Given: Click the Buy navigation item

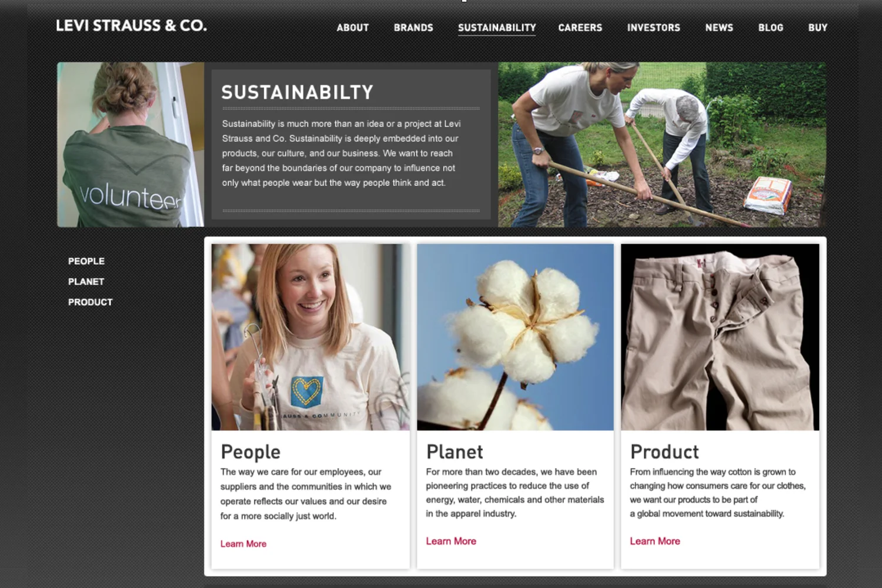Looking at the screenshot, I should tap(818, 28).
